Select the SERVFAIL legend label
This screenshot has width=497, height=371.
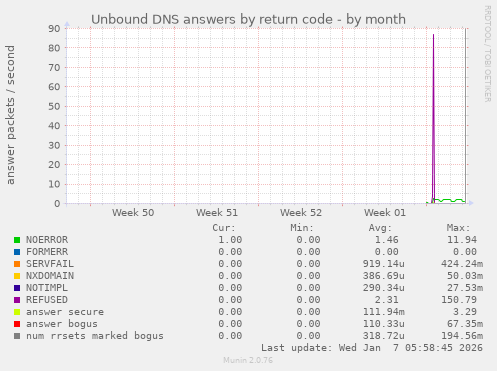[x=50, y=264]
